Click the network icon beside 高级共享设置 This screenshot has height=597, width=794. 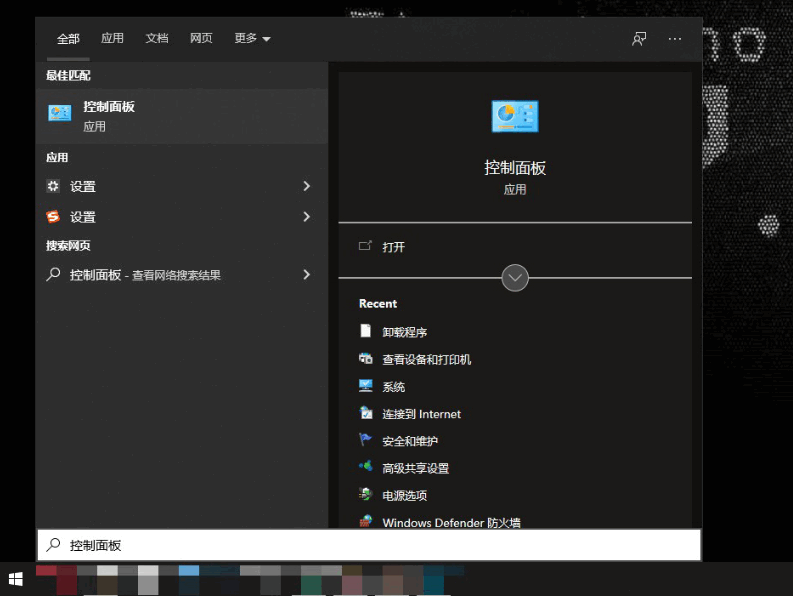tap(365, 466)
